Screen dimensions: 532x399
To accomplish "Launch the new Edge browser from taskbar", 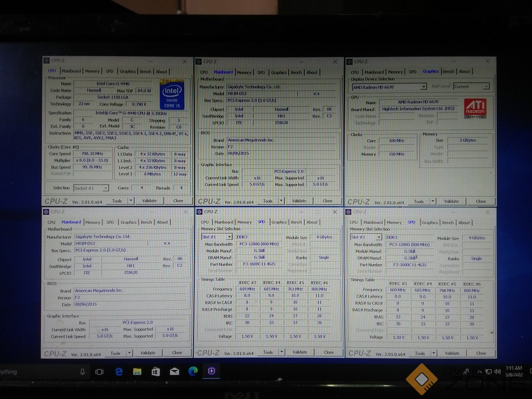I will 193,371.
